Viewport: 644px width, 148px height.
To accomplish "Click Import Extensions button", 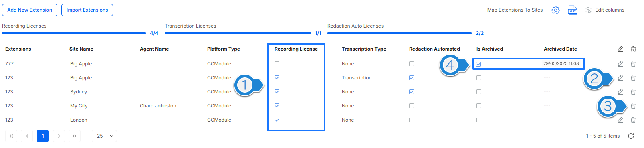I will coord(87,10).
